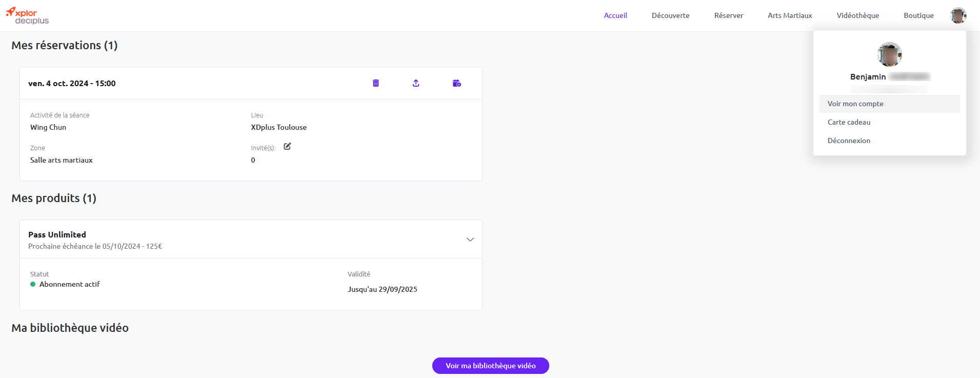This screenshot has width=980, height=378.
Task: Go to the Accueil tab
Action: pos(615,15)
